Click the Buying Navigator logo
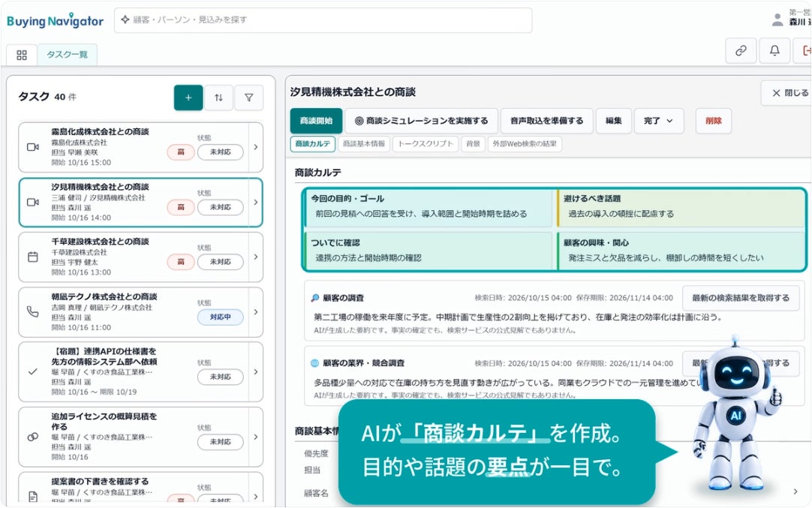The image size is (812, 508). 55,21
